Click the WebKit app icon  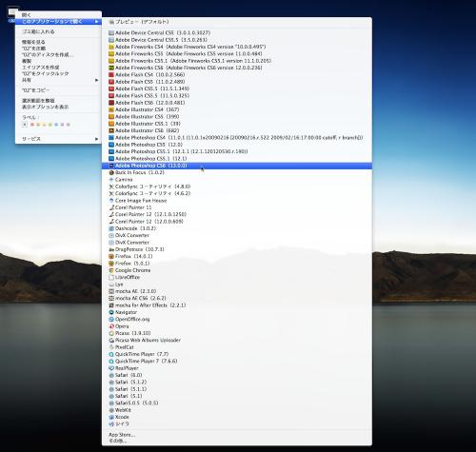(111, 410)
